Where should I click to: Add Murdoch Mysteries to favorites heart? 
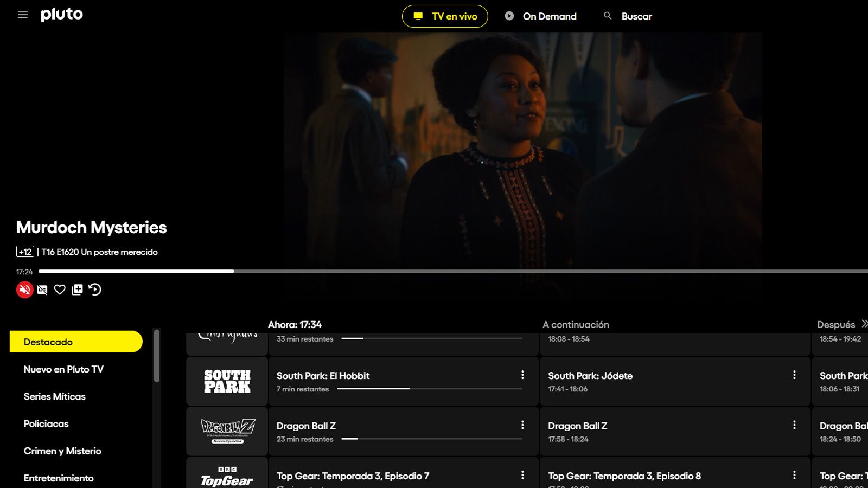pyautogui.click(x=60, y=290)
